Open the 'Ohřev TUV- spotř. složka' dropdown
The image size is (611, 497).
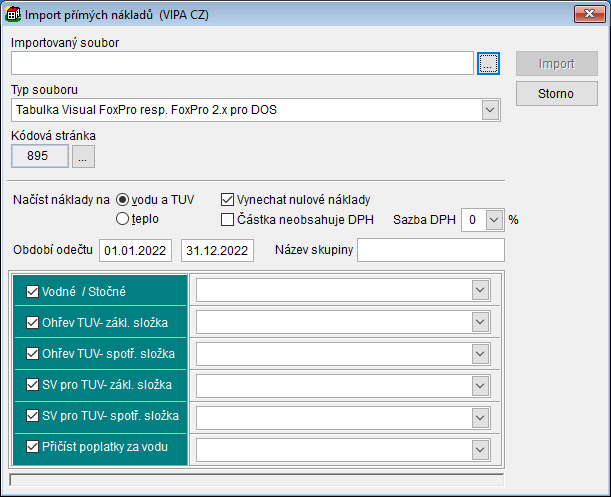tap(480, 354)
